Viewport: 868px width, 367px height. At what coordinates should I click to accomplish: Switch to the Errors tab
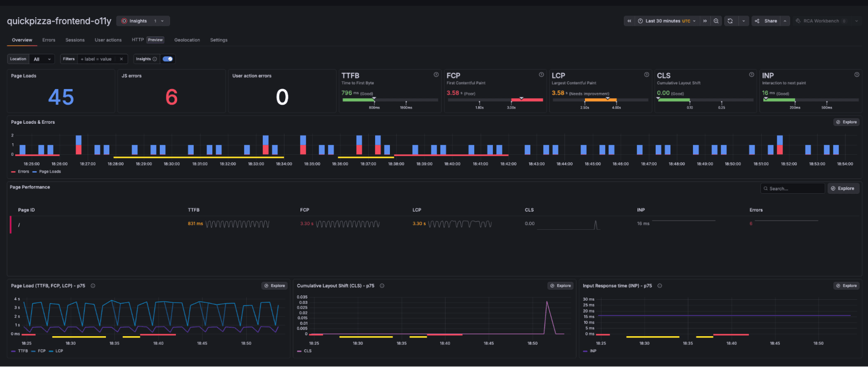point(49,40)
